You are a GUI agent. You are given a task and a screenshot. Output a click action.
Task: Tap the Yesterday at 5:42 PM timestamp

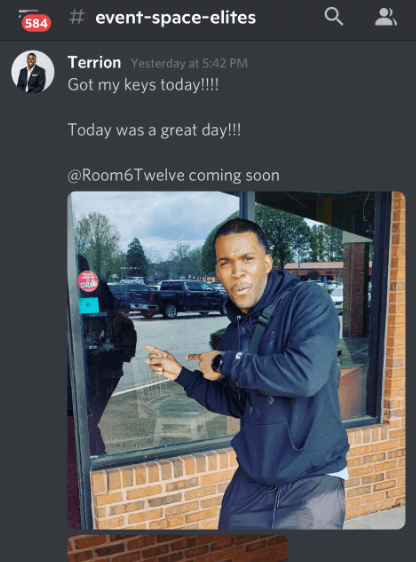pyautogui.click(x=189, y=63)
